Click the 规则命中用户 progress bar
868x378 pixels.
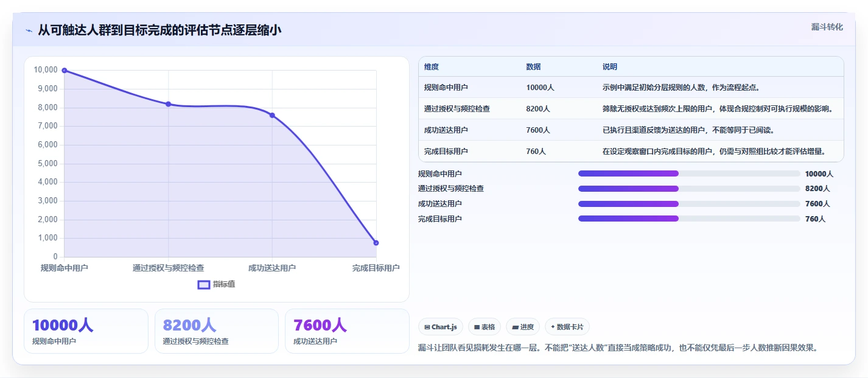pyautogui.click(x=689, y=173)
